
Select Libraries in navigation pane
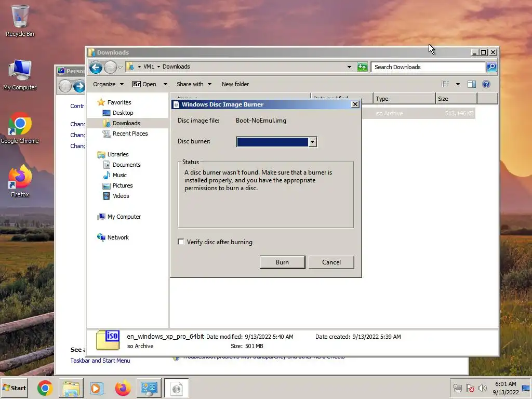pos(118,154)
